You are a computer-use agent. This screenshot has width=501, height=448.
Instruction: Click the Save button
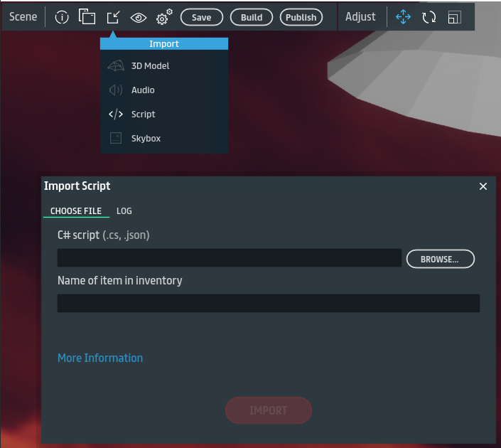(x=202, y=17)
